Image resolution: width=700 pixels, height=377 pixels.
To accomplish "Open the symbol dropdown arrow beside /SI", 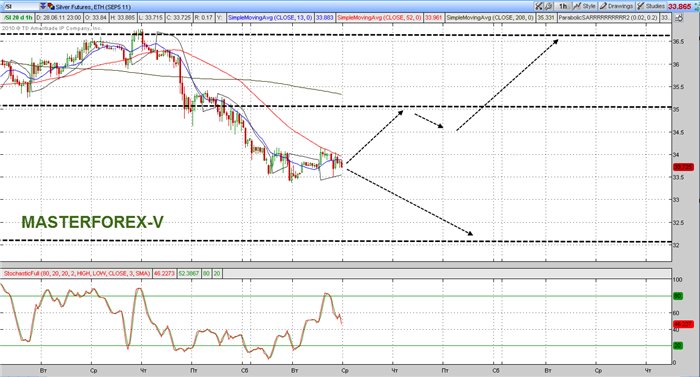I will point(43,6).
